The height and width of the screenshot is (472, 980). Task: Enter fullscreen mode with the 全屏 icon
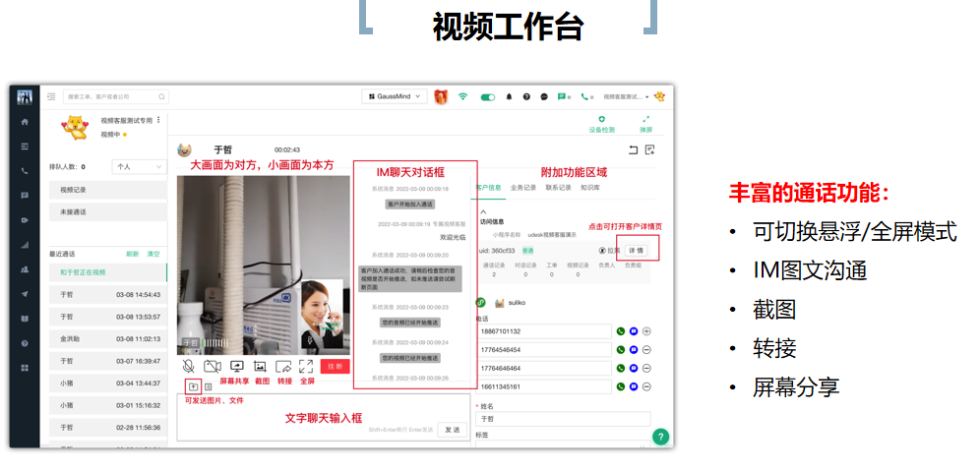[306, 366]
